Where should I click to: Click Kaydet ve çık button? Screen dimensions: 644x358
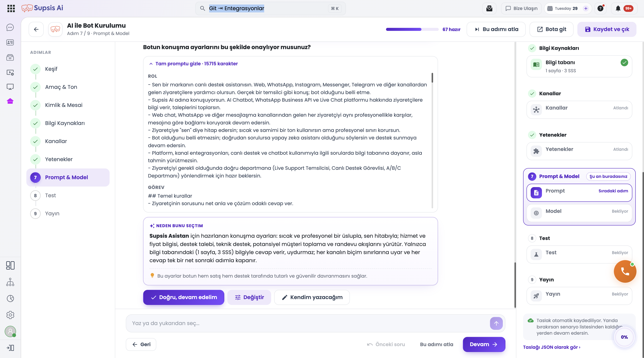pos(607,29)
